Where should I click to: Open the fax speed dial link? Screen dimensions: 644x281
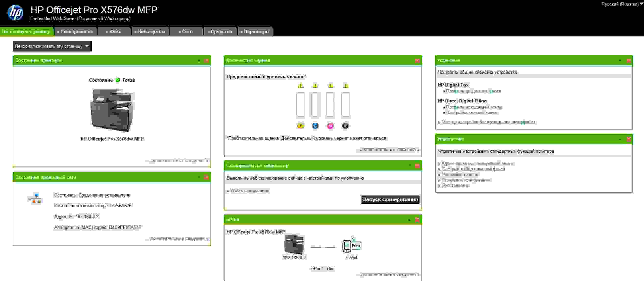point(473,169)
